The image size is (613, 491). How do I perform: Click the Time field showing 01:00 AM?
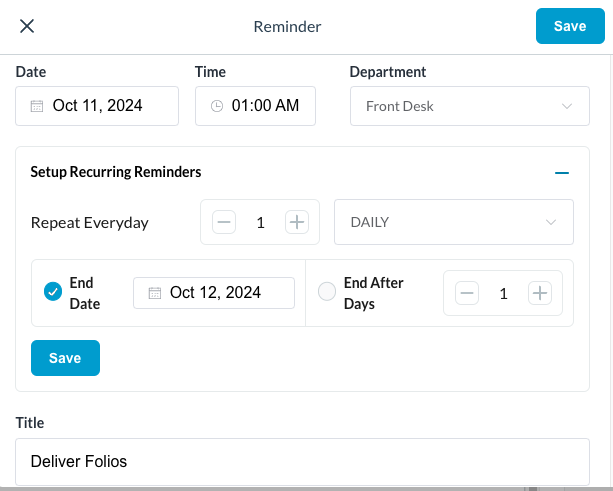tap(265, 106)
